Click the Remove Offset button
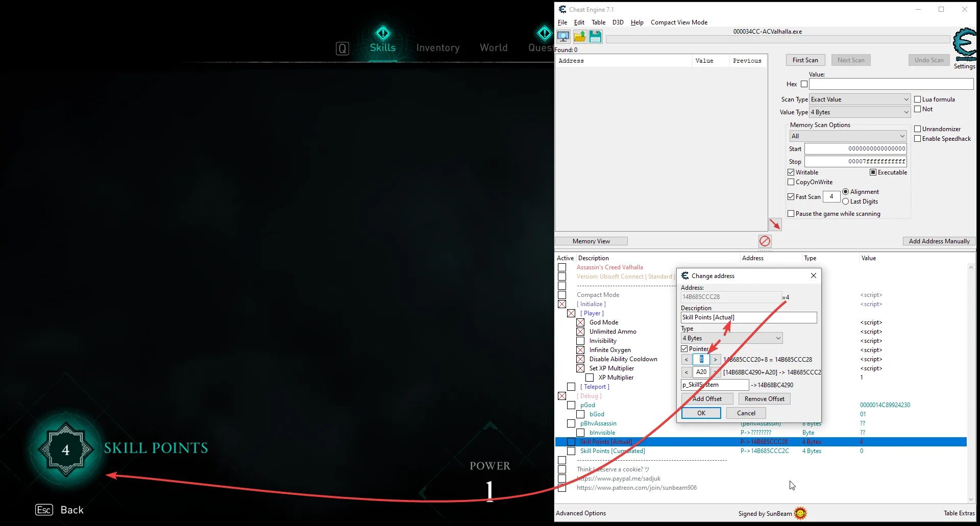Viewport: 980px width, 526px height. 764,399
